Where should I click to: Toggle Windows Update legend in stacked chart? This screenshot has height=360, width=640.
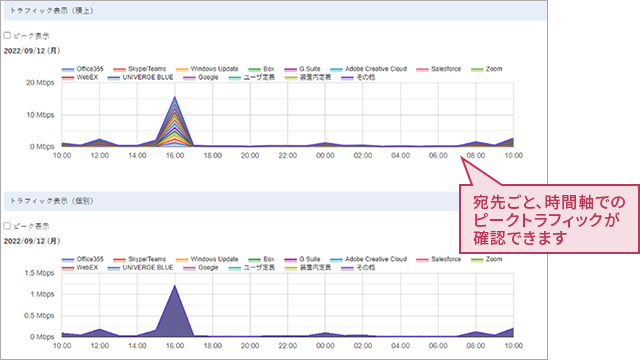(x=207, y=69)
